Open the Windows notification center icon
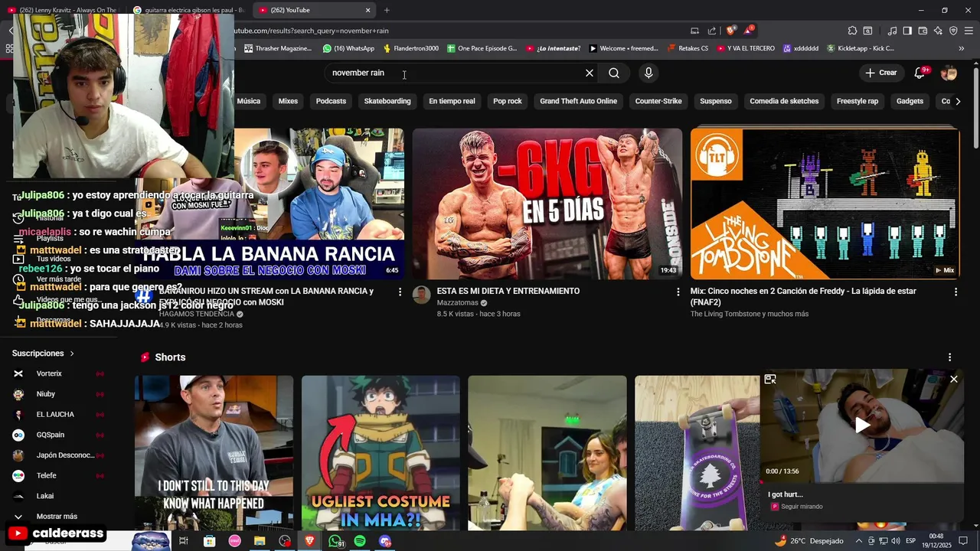The width and height of the screenshot is (980, 551). tap(963, 541)
